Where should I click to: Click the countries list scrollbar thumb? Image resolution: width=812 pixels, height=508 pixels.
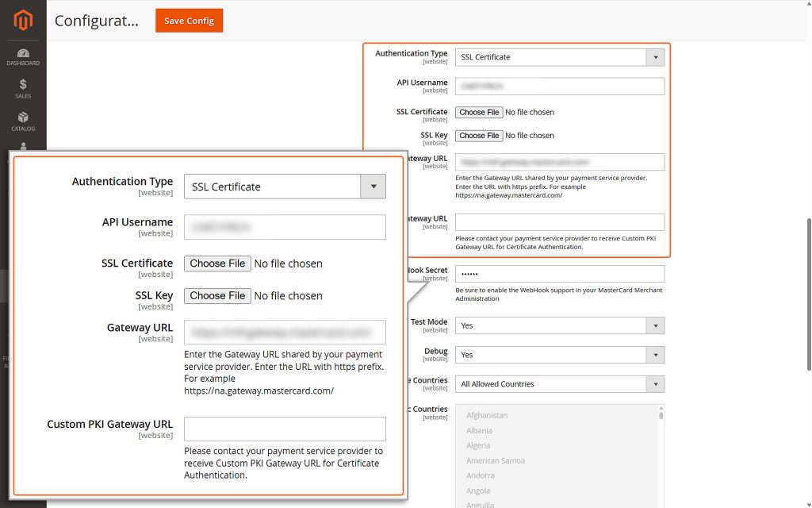pyautogui.click(x=661, y=414)
